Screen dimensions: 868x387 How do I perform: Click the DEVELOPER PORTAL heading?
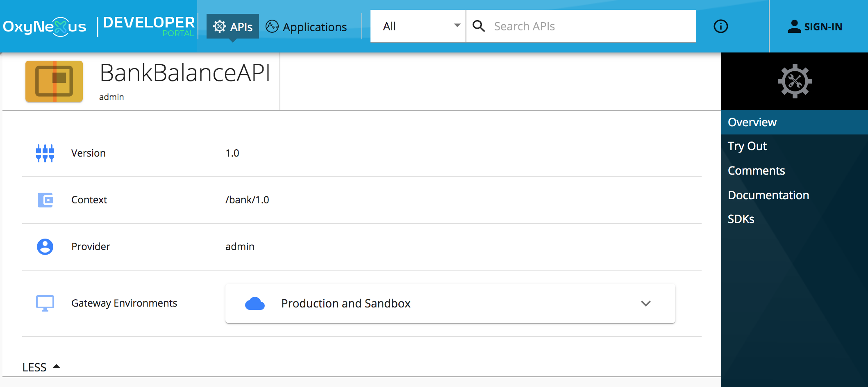click(x=149, y=26)
